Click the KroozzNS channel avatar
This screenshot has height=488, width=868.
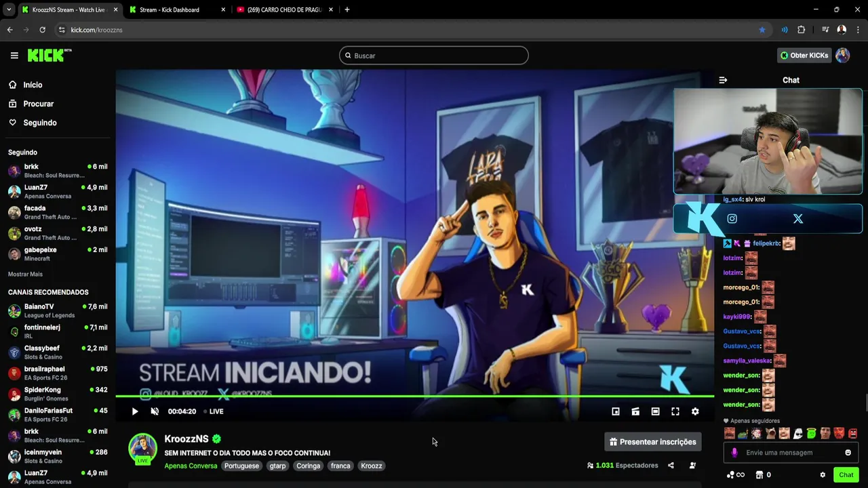142,448
